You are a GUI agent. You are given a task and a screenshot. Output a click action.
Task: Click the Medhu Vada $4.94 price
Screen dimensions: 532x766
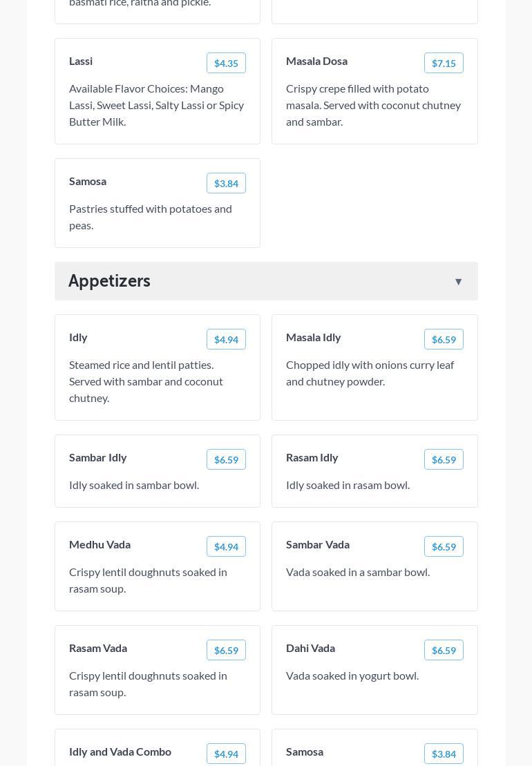[226, 546]
